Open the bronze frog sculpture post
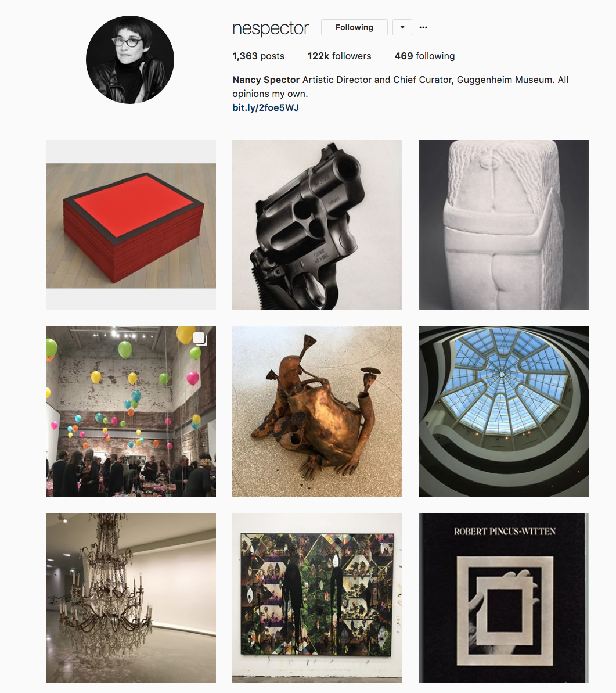The height and width of the screenshot is (693, 616). (x=317, y=411)
